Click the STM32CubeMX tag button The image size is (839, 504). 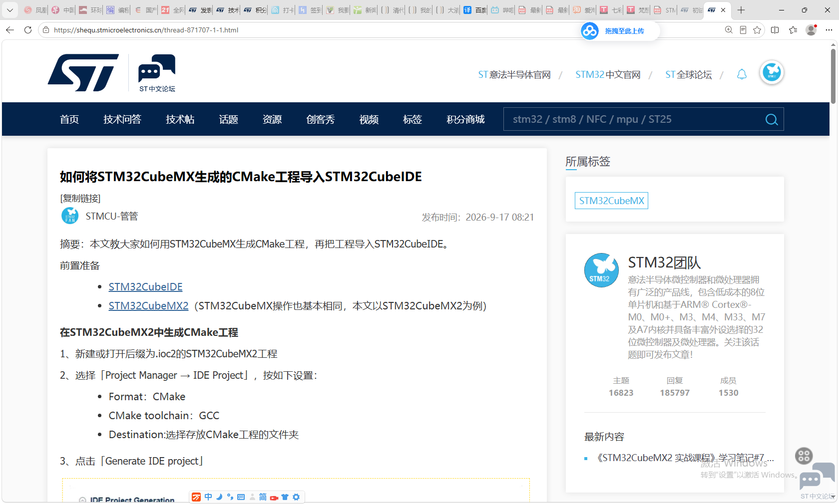[x=611, y=201]
